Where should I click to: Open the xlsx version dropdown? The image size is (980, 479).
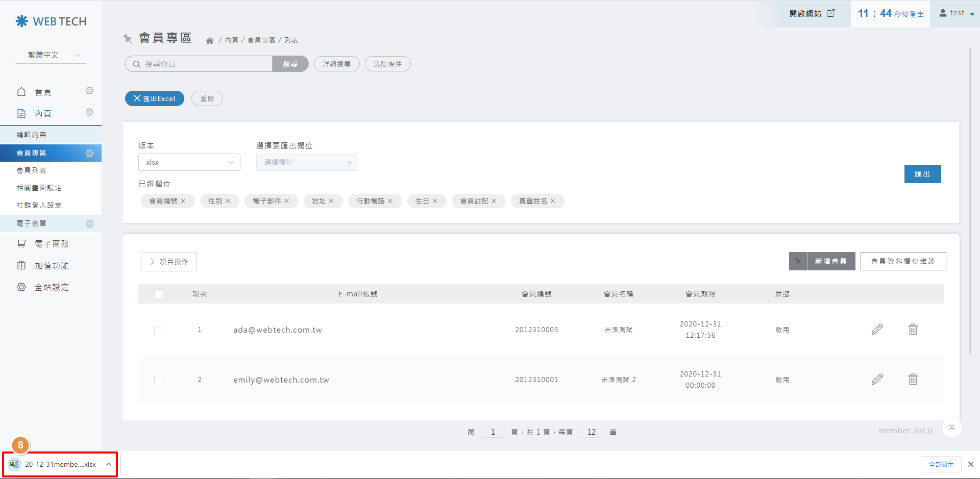189,162
